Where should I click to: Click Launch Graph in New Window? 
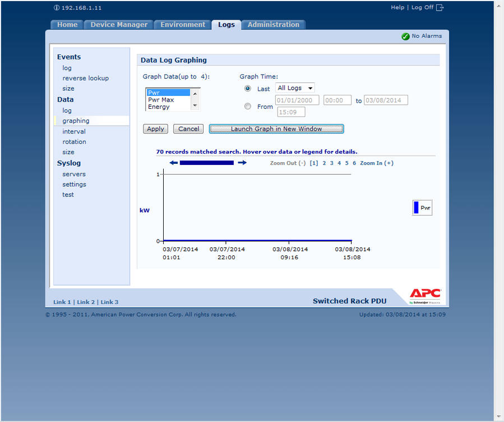click(x=276, y=129)
